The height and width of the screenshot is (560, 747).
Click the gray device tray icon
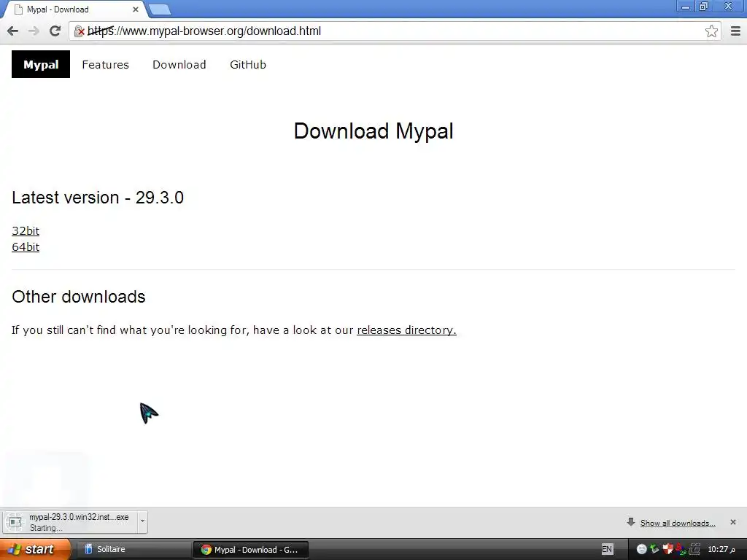click(x=694, y=549)
